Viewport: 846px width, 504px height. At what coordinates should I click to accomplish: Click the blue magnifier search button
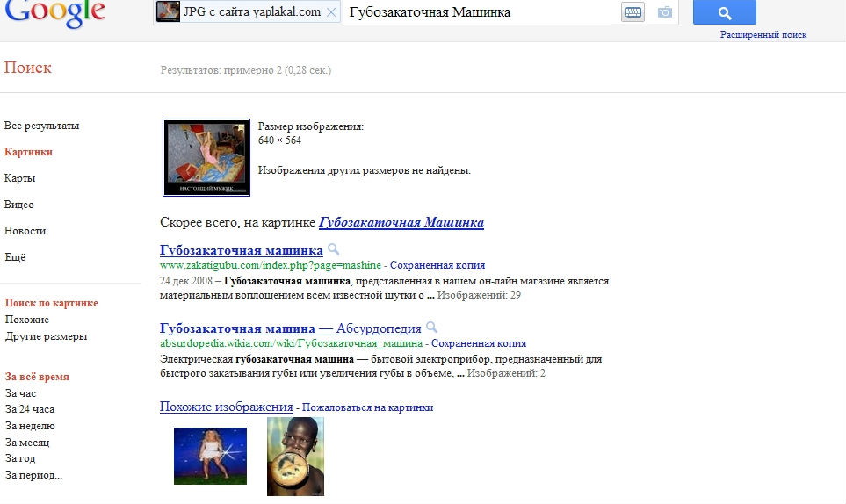pyautogui.click(x=725, y=12)
